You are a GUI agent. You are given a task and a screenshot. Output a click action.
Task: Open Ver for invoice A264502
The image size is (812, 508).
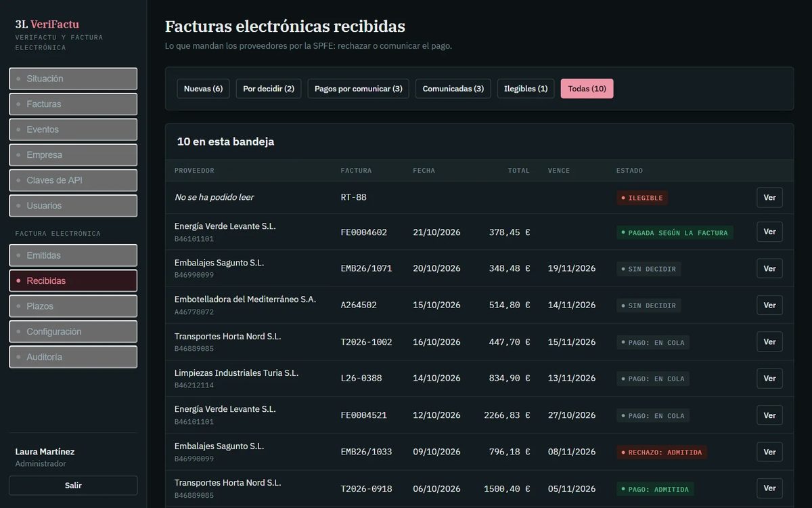[769, 305]
